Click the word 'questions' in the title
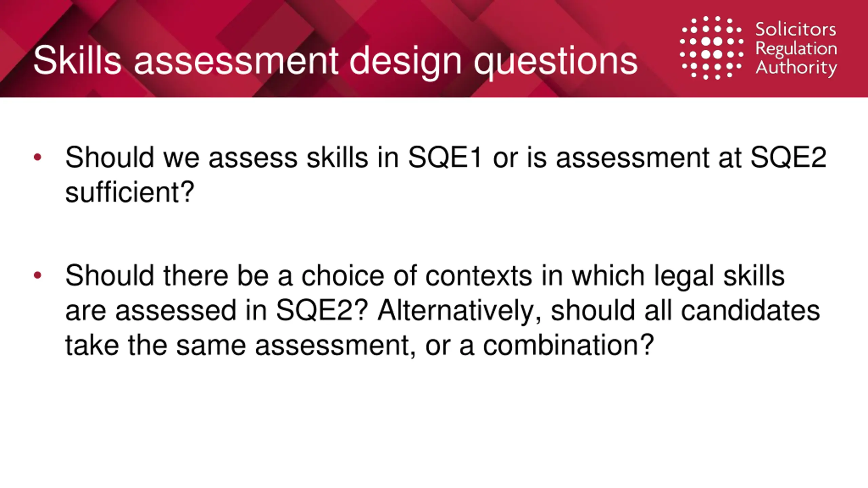 pyautogui.click(x=556, y=62)
